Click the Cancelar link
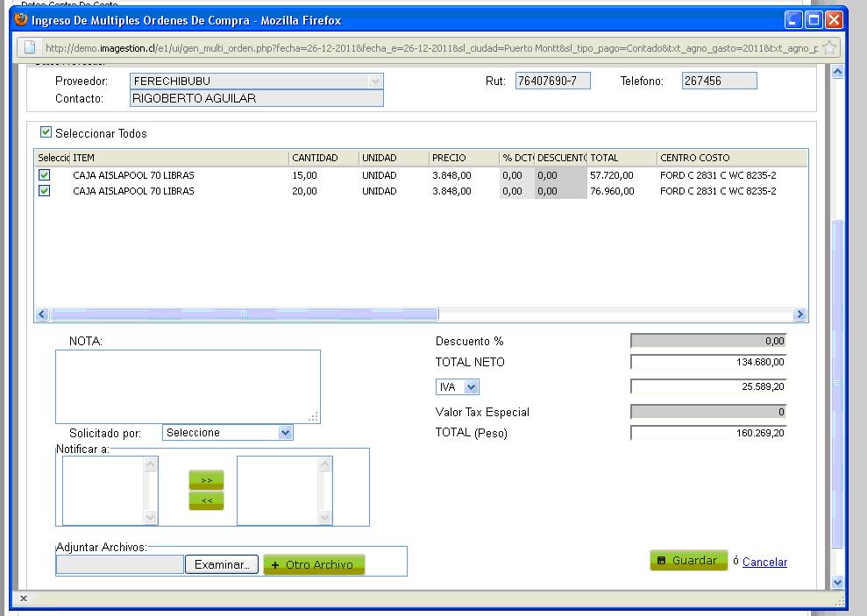 pos(764,562)
